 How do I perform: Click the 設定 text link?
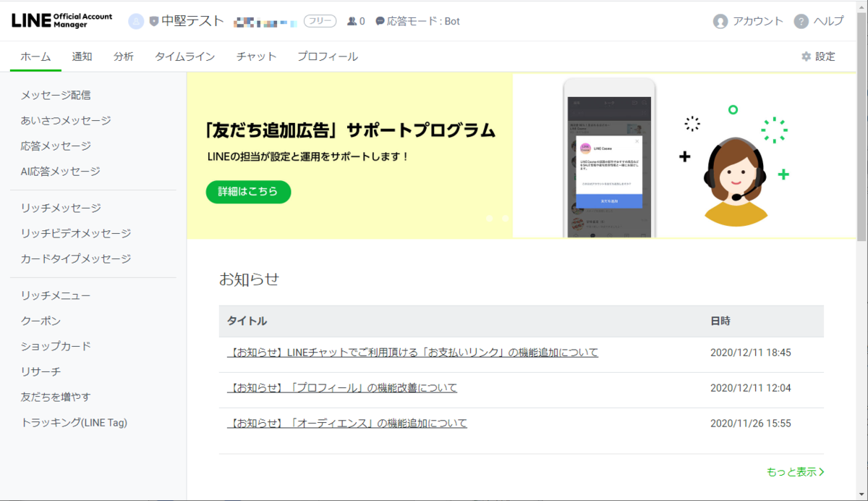tap(825, 56)
